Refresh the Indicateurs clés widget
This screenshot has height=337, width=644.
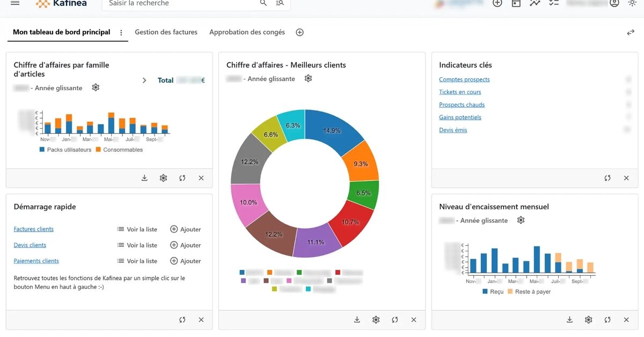(x=607, y=178)
